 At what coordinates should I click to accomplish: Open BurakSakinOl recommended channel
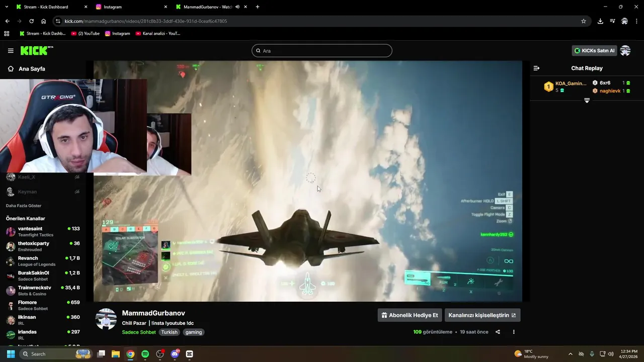(x=43, y=276)
